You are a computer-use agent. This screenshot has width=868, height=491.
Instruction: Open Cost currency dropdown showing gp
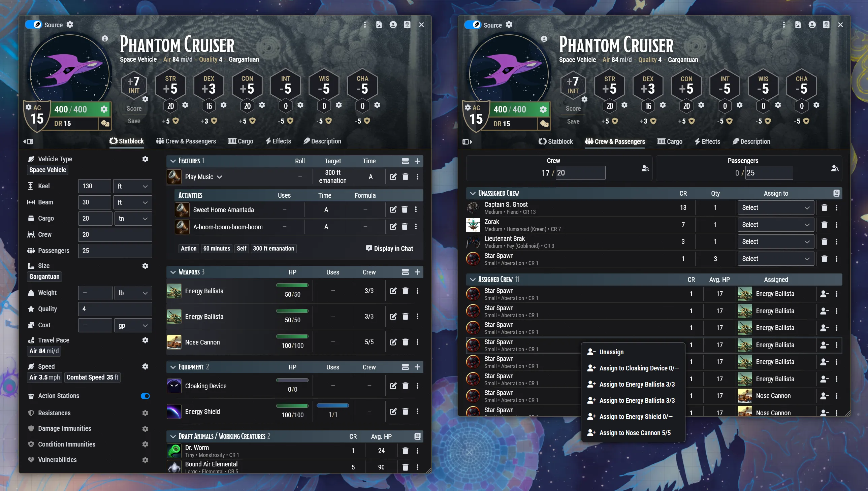coord(133,325)
